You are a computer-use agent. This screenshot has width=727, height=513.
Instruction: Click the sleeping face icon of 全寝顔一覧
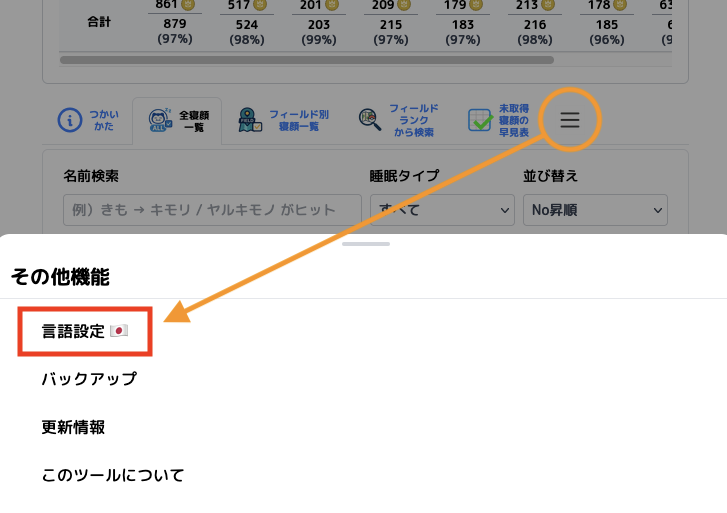click(160, 120)
